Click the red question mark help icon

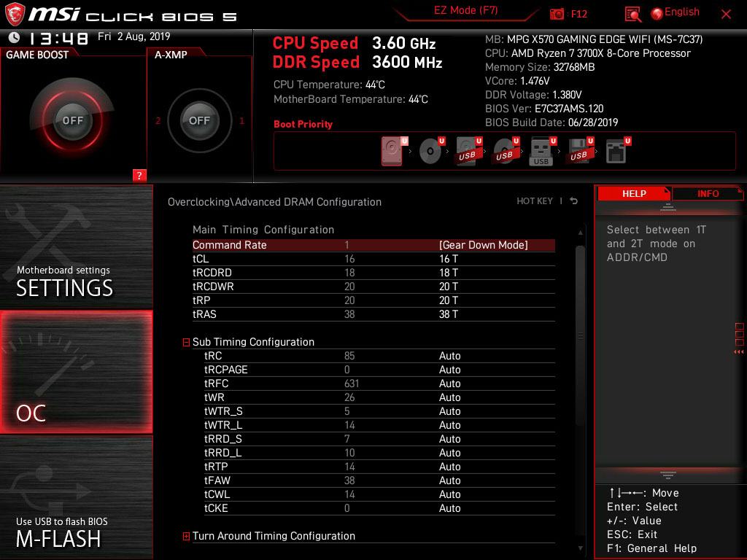pyautogui.click(x=139, y=175)
